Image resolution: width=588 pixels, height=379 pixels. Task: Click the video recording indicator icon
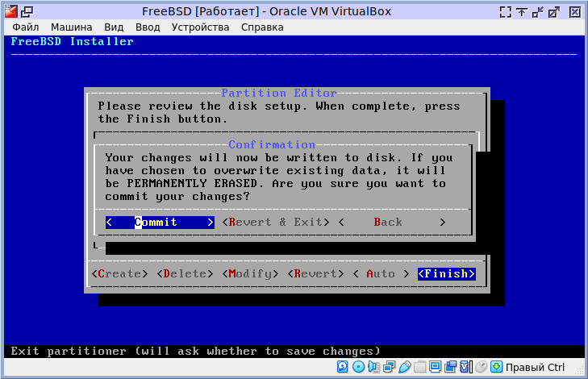point(450,367)
